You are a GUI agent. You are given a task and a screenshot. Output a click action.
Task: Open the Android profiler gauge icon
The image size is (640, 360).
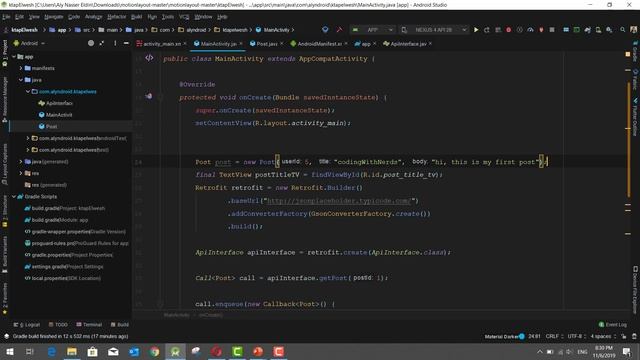pyautogui.click(x=530, y=30)
